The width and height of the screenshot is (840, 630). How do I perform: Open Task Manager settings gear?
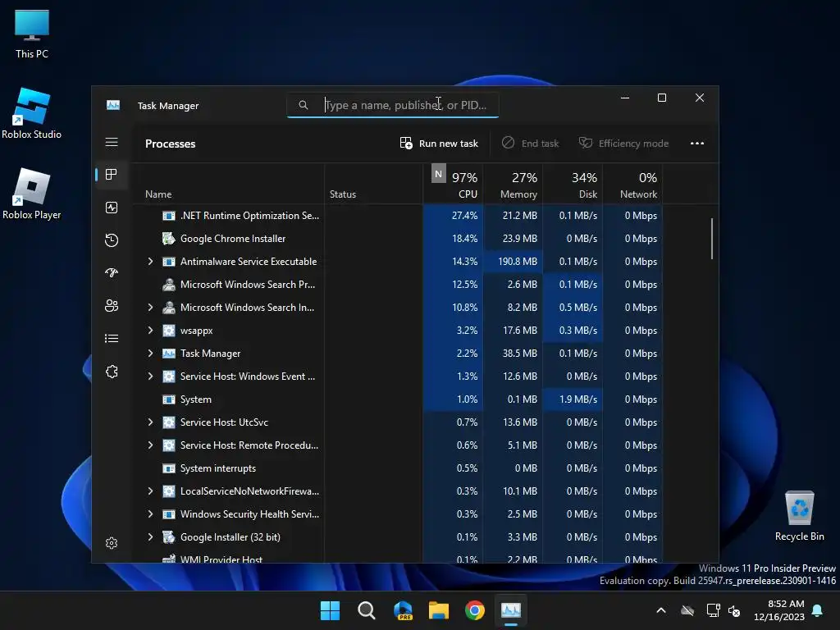point(112,543)
